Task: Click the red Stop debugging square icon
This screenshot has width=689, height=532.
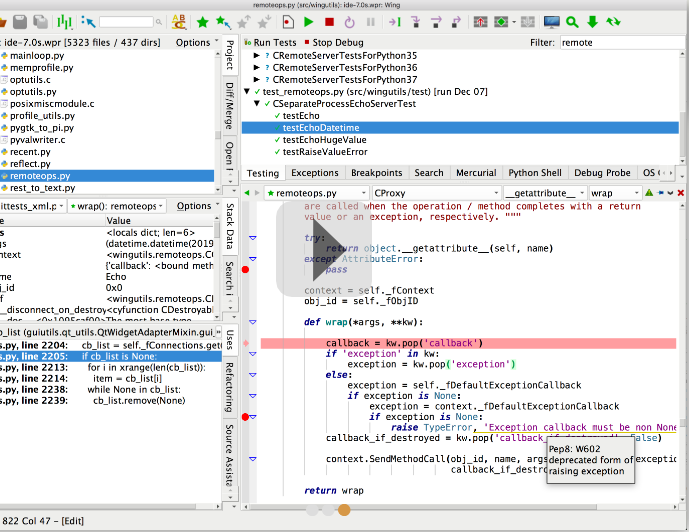Action: click(x=328, y=21)
